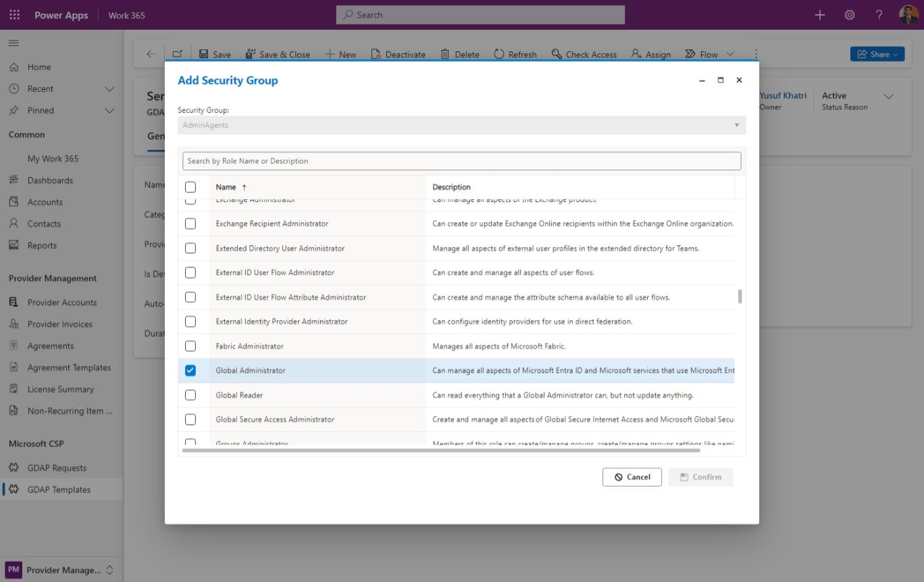The width and height of the screenshot is (924, 582).
Task: Check Exchange Recipient Administrator role
Action: pyautogui.click(x=190, y=223)
